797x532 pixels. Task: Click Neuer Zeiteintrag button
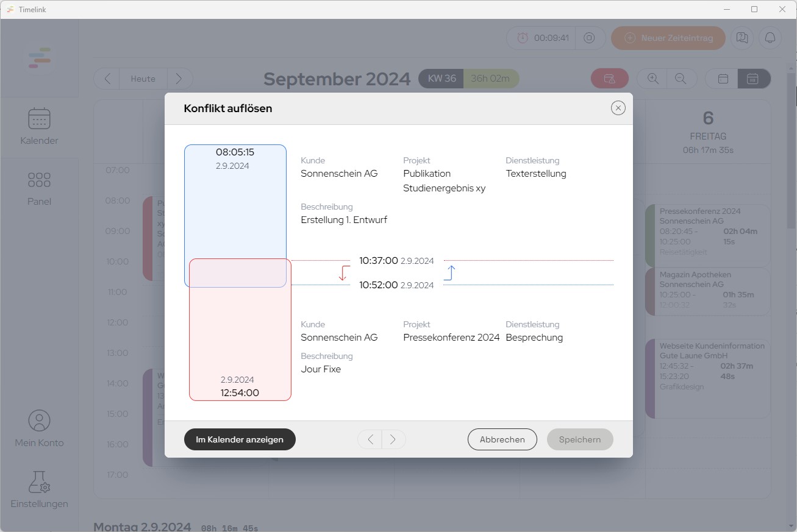coord(668,38)
